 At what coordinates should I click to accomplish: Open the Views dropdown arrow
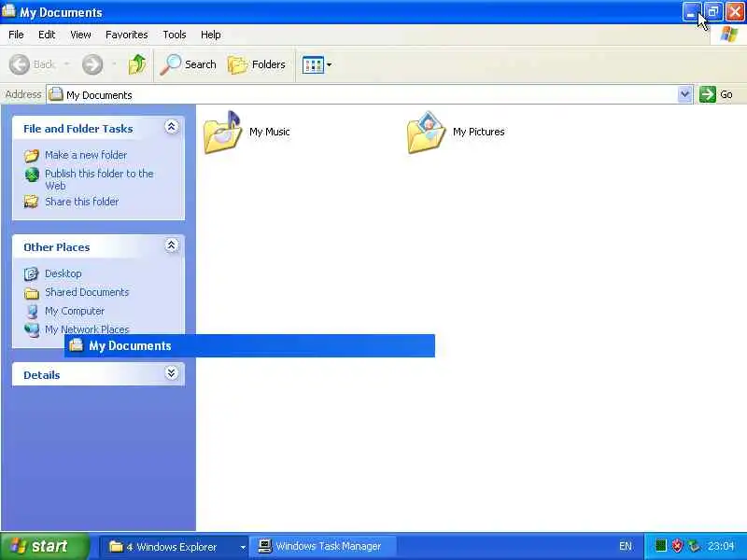pos(330,64)
